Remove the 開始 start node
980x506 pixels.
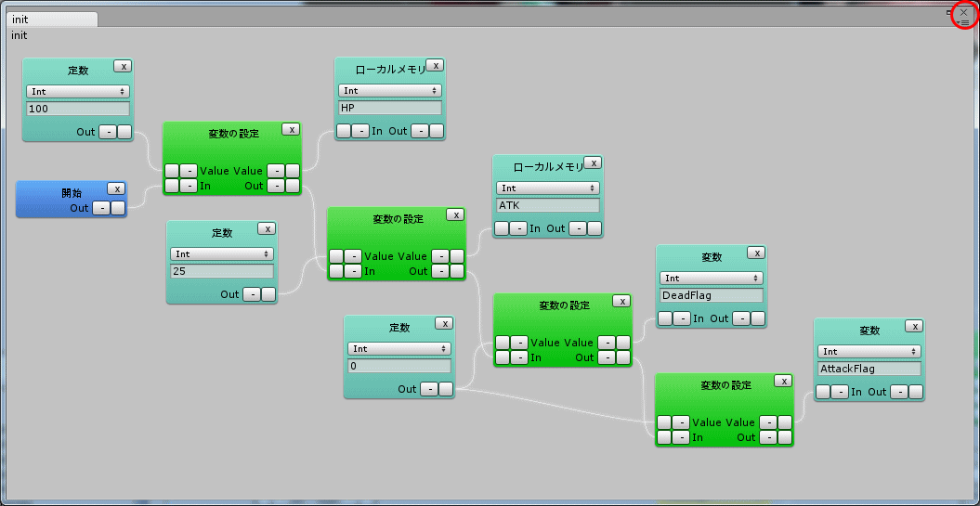pos(116,188)
